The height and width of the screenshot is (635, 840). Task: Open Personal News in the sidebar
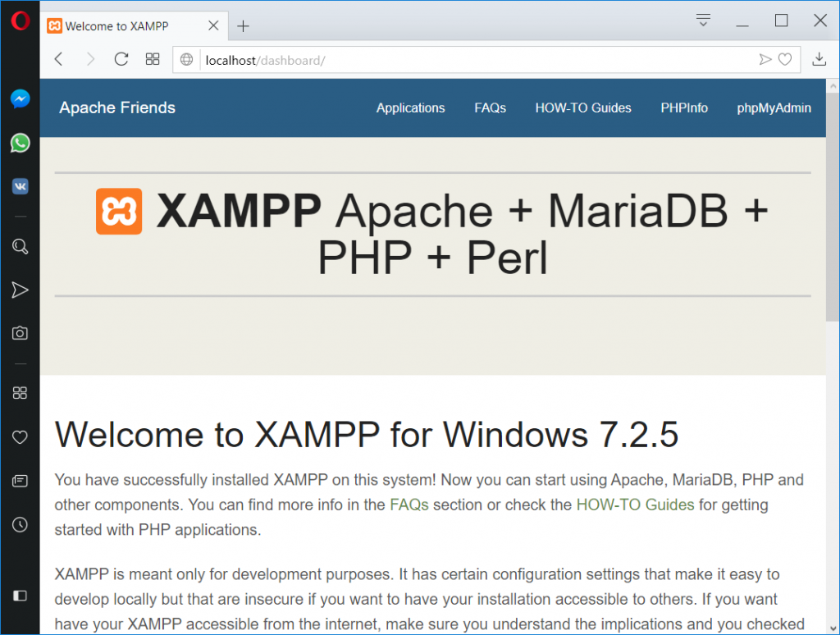[x=20, y=481]
